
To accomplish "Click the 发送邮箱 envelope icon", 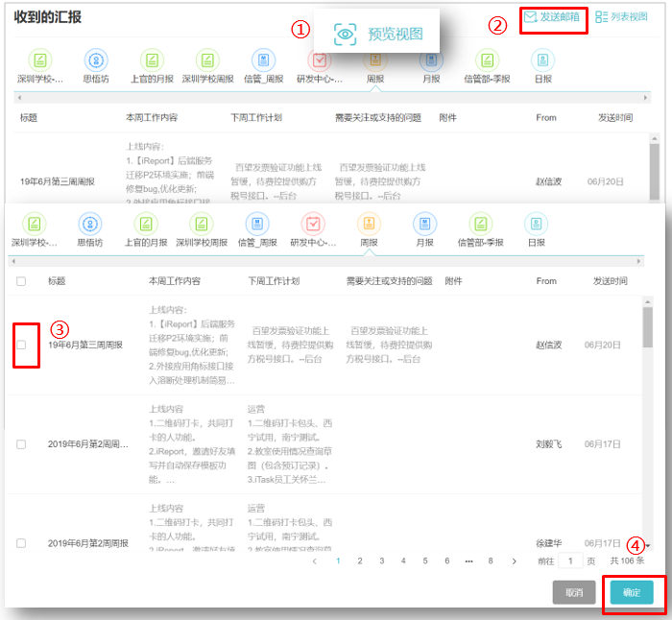I will click(531, 16).
